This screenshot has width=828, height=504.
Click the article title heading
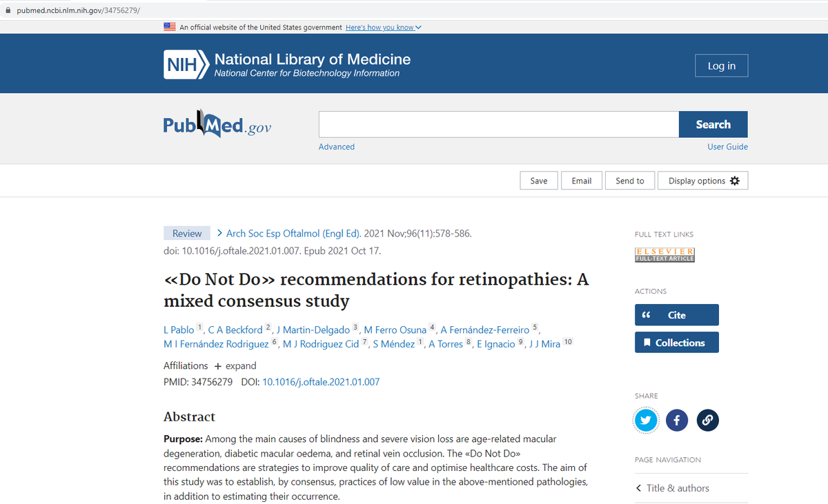[x=376, y=290]
